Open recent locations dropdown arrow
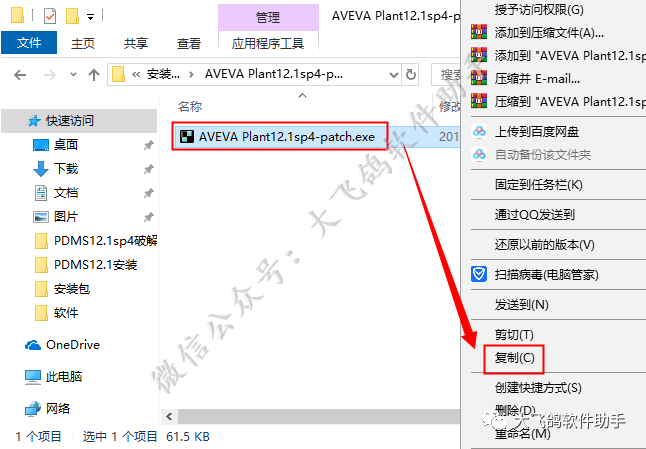 (73, 75)
